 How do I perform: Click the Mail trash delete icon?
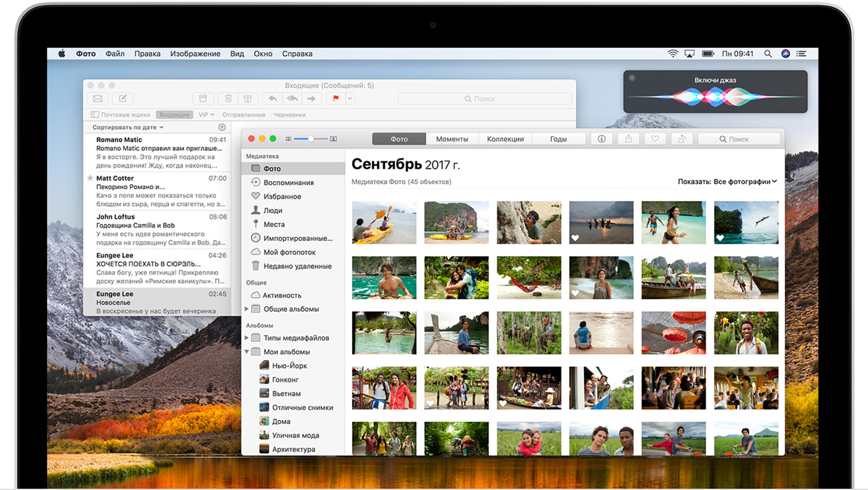pos(228,99)
